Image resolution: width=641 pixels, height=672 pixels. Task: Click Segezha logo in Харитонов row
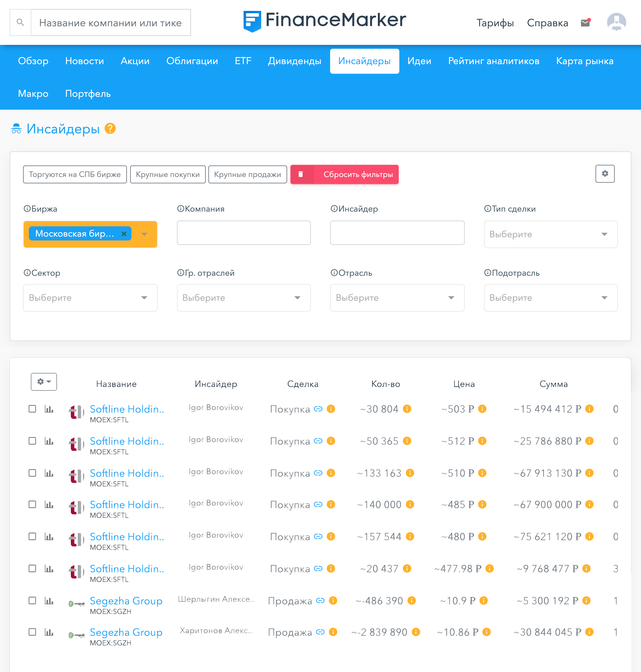point(77,635)
